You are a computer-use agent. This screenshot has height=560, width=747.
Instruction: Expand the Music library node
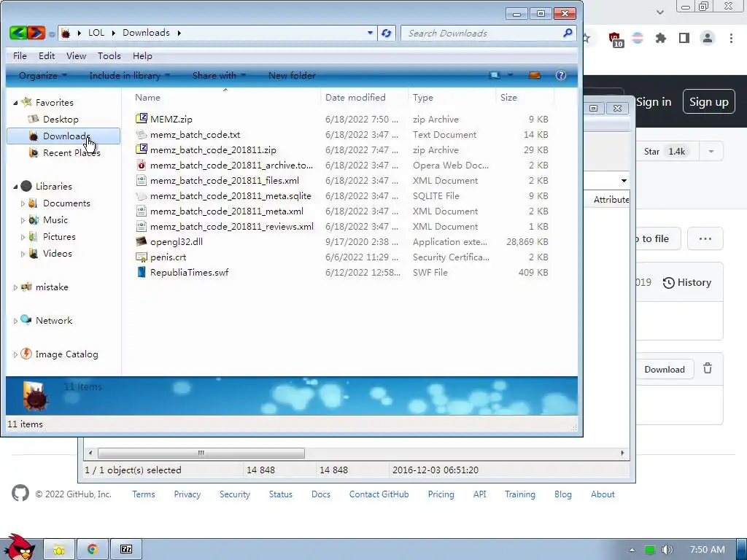[23, 220]
